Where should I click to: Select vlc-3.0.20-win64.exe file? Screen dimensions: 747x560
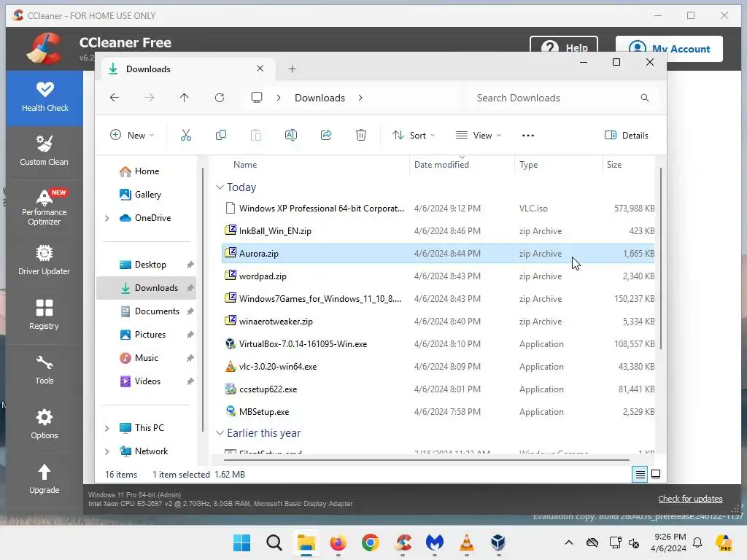pyautogui.click(x=438, y=367)
